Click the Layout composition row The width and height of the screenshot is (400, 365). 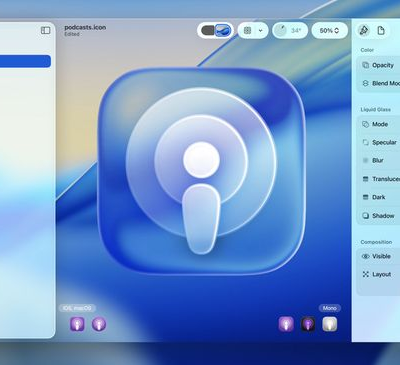[x=379, y=274]
